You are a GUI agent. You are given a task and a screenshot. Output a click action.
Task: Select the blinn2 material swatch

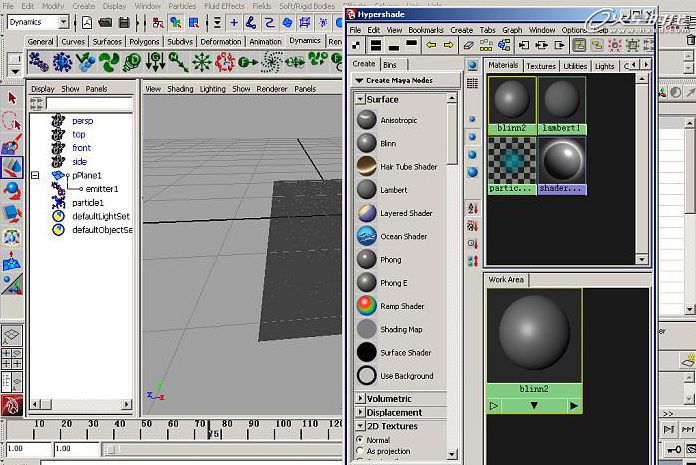pos(512,105)
